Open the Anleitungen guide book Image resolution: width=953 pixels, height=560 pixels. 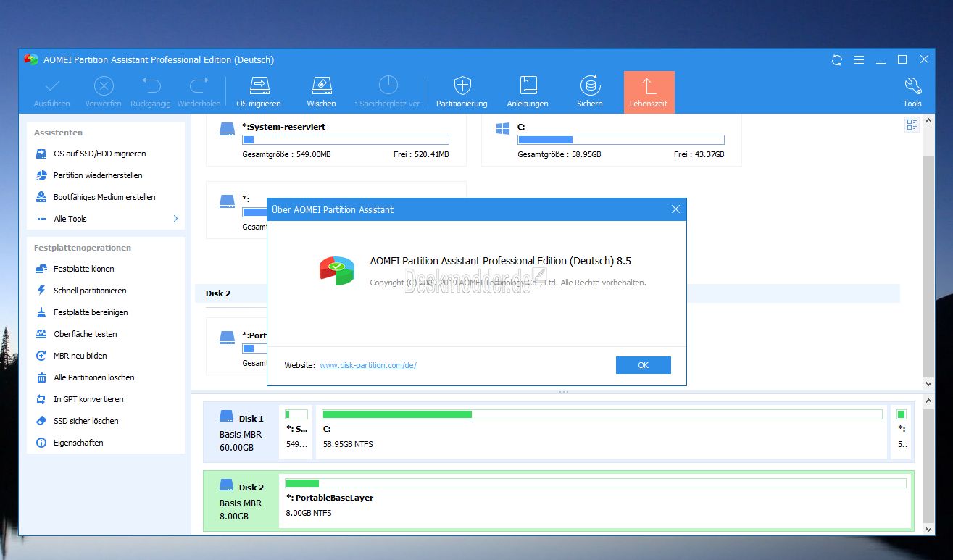point(528,91)
